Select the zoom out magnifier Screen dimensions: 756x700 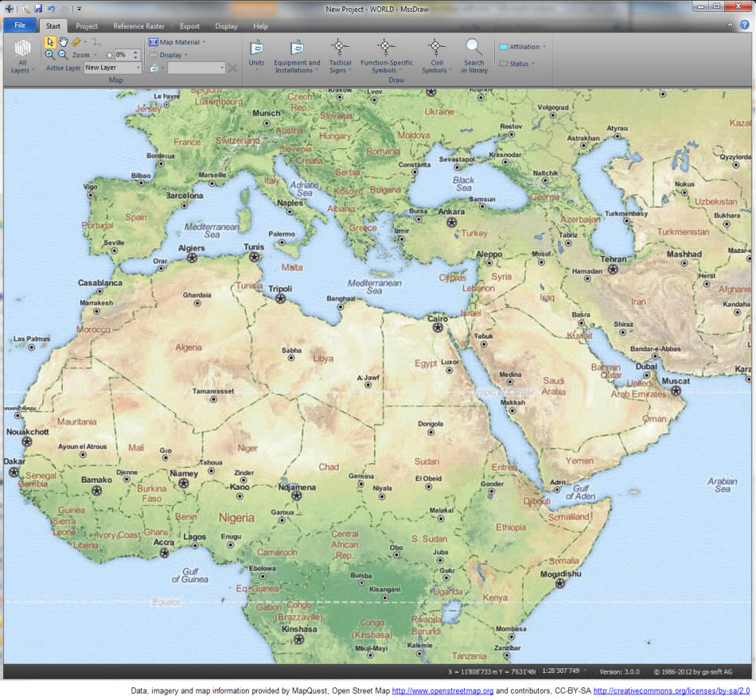click(x=62, y=55)
